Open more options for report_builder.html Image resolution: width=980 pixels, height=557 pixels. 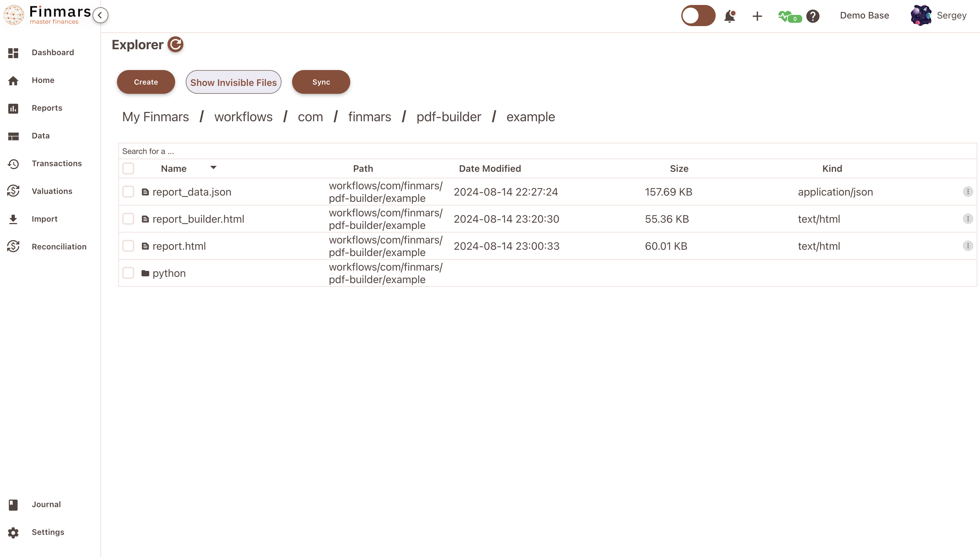coord(968,219)
